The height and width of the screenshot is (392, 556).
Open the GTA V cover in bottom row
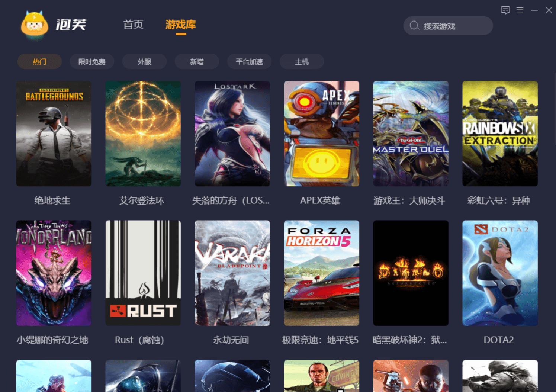[322, 376]
